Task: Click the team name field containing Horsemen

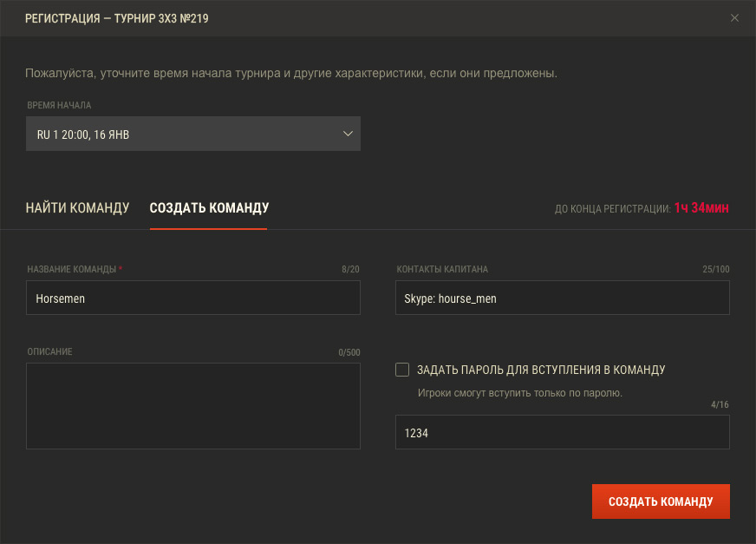Action: (x=192, y=298)
